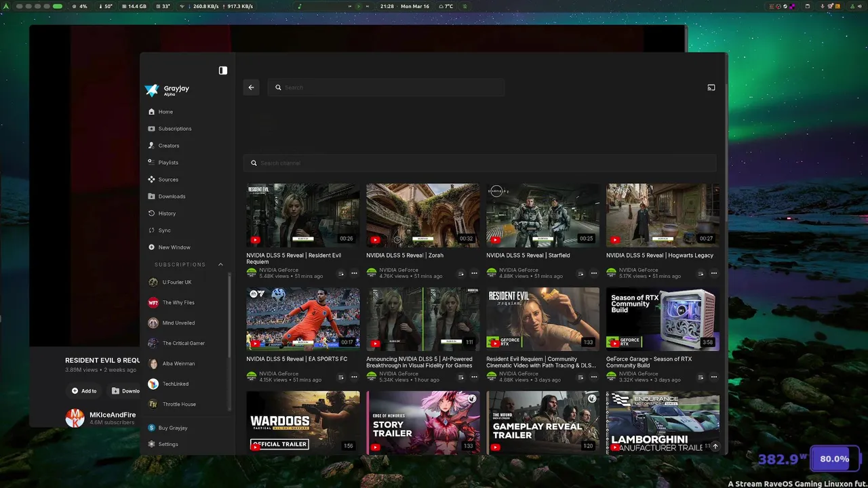
Task: Toggle the Grayjay sidebar collapse icon
Action: click(x=223, y=70)
